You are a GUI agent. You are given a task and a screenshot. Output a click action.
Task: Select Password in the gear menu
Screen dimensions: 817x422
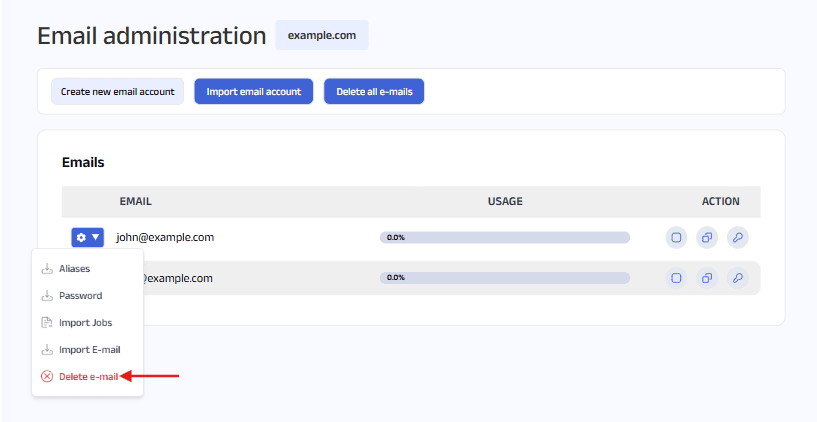(80, 296)
